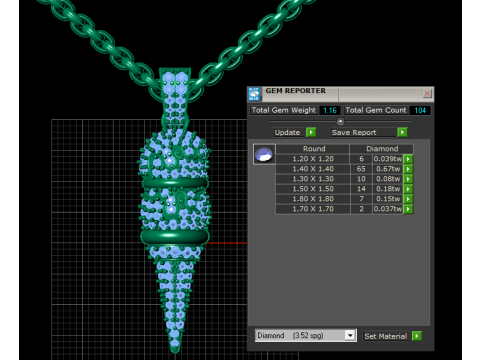480x360 pixels.
Task: Click green arrow on the 1.20 X 1.20 row
Action: point(408,159)
